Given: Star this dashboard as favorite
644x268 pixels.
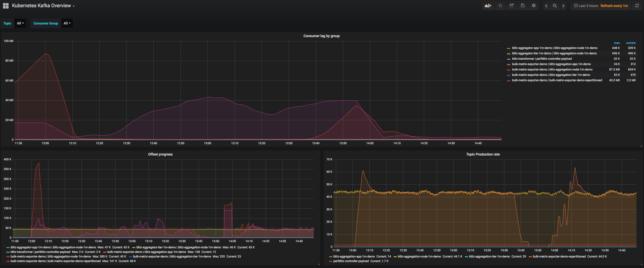Looking at the screenshot, I should point(500,6).
